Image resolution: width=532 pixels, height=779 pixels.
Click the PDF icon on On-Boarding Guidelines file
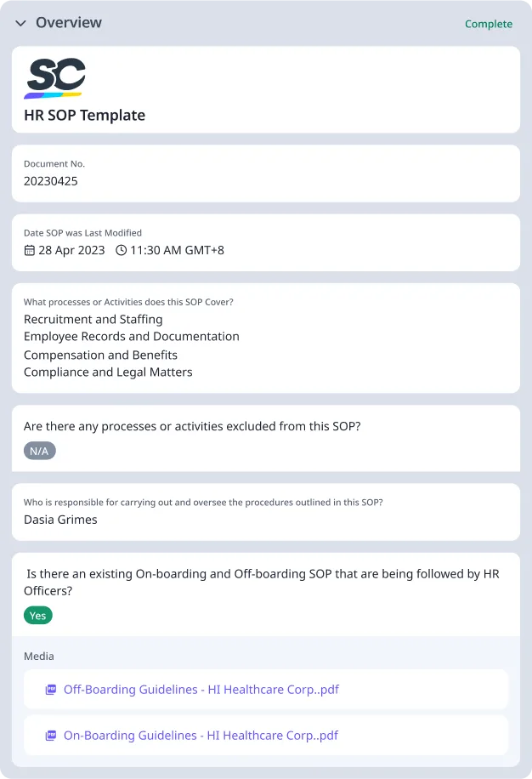51,735
